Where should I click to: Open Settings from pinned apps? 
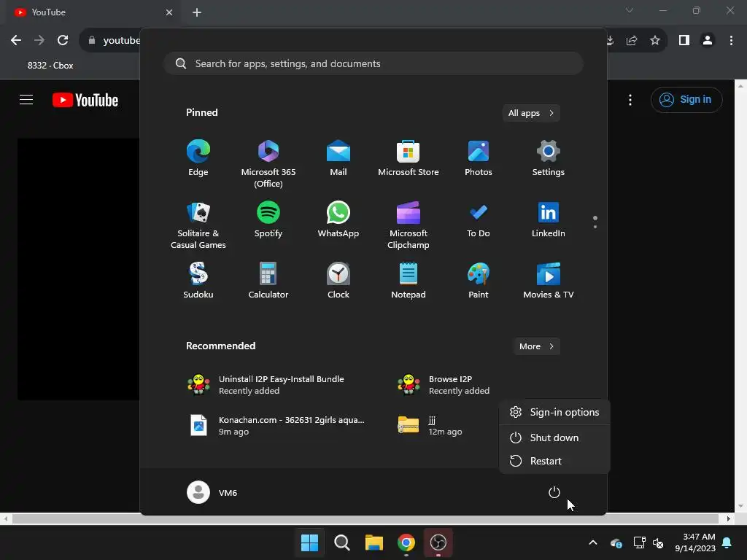pyautogui.click(x=549, y=158)
